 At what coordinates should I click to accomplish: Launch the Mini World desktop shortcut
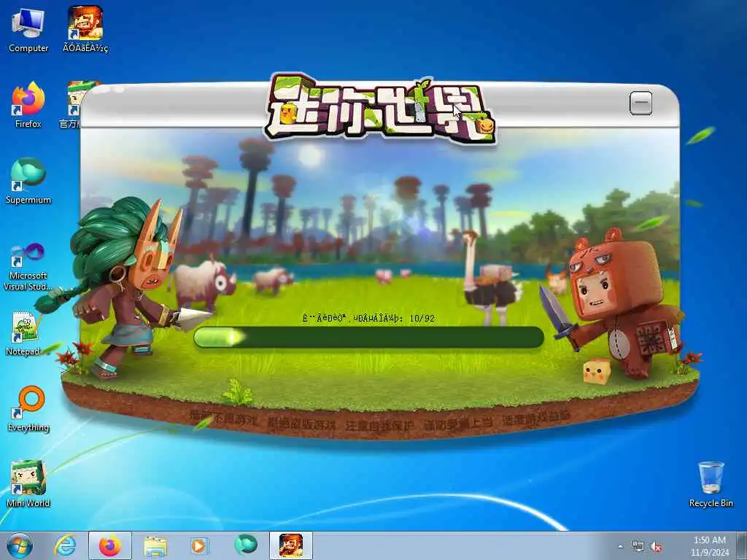[28, 484]
